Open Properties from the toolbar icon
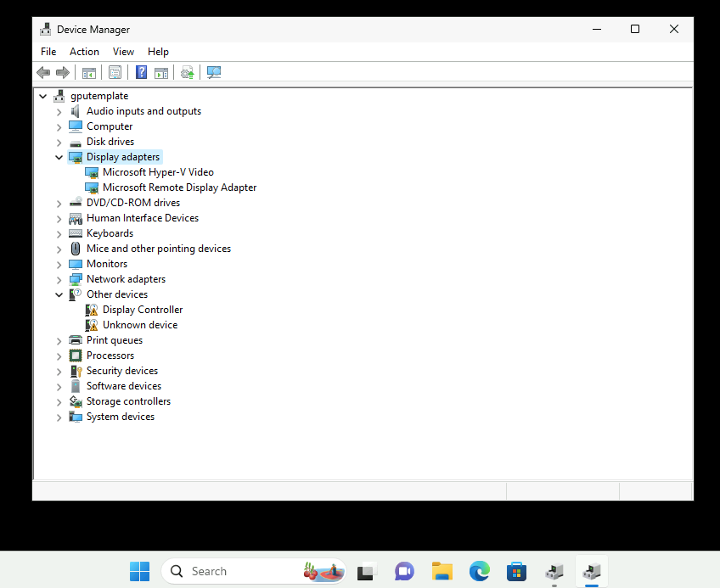The height and width of the screenshot is (588, 720). click(x=115, y=72)
